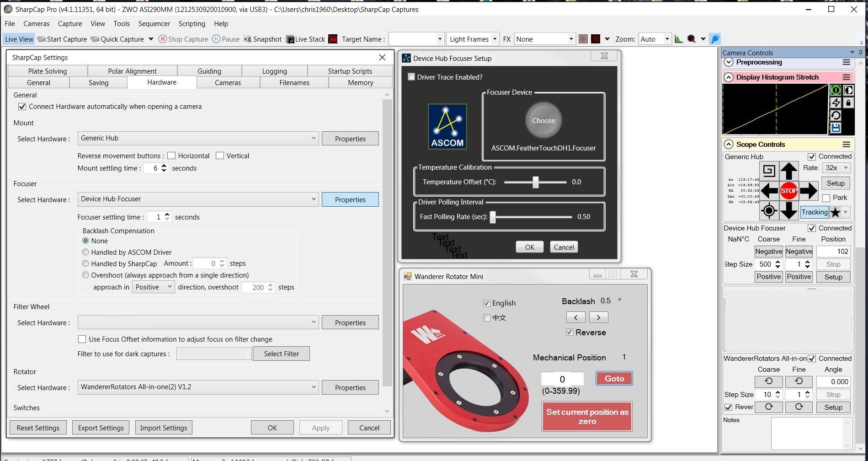The width and height of the screenshot is (868, 461).
Task: Open the Zoom Auto dropdown
Action: 655,39
